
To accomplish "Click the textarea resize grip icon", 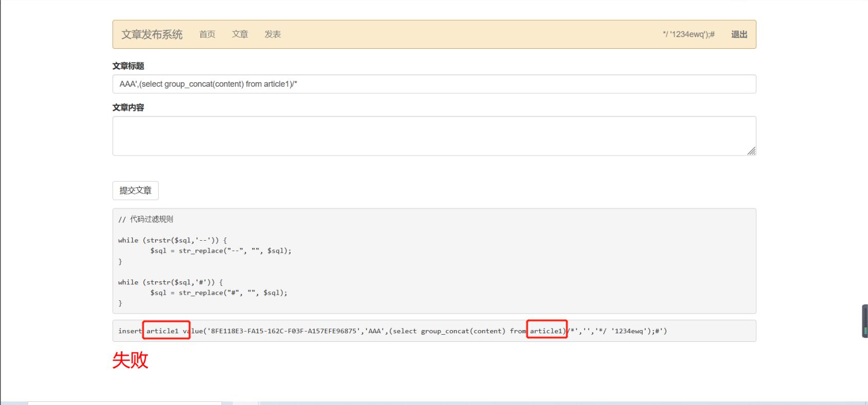I will coord(751,151).
